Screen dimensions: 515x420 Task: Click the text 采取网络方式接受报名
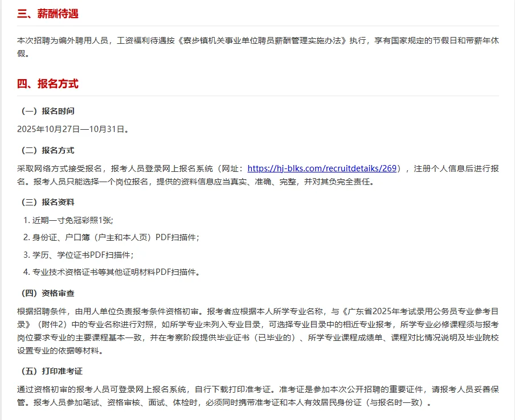pyautogui.click(x=59, y=168)
